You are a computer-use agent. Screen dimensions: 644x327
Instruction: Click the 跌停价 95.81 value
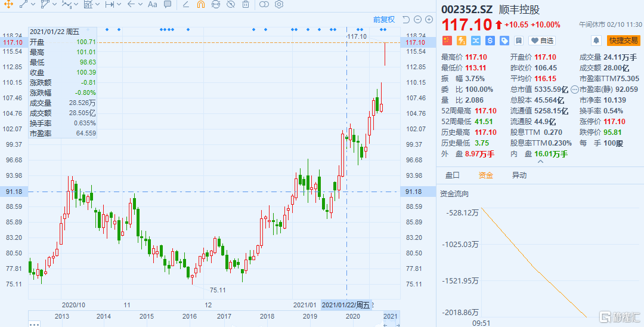click(x=612, y=132)
